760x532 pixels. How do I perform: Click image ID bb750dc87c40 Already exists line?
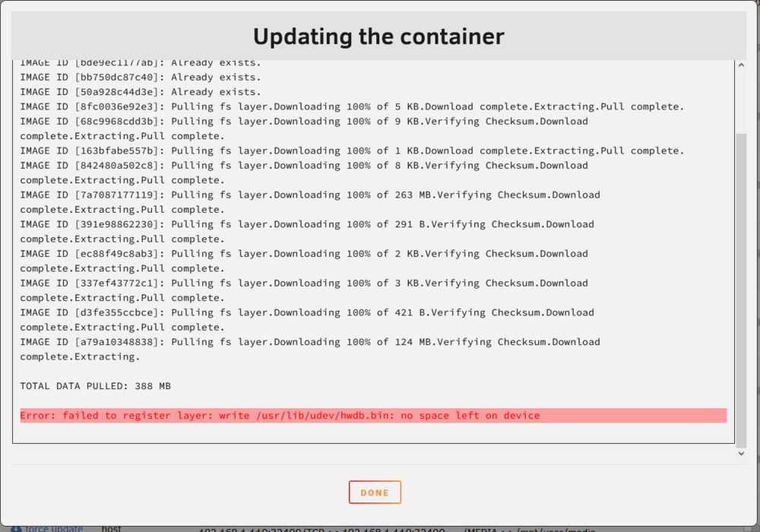141,77
